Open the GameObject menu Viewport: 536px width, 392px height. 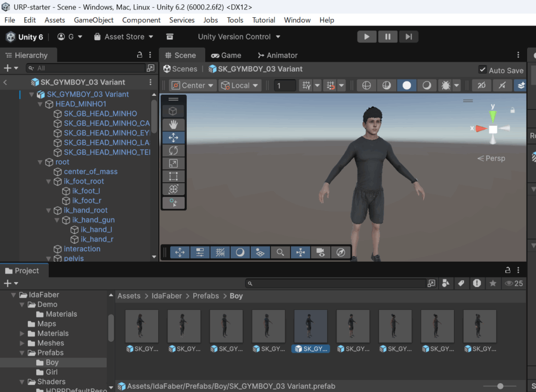(x=93, y=20)
